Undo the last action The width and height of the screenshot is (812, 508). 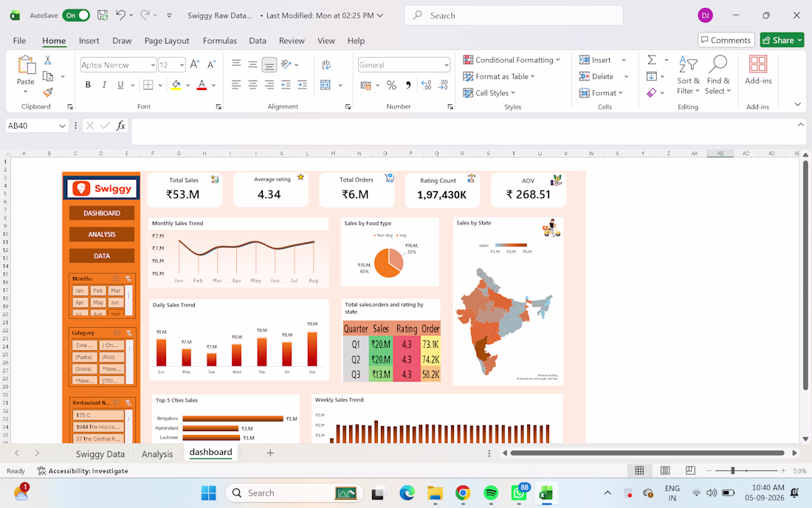tap(120, 15)
